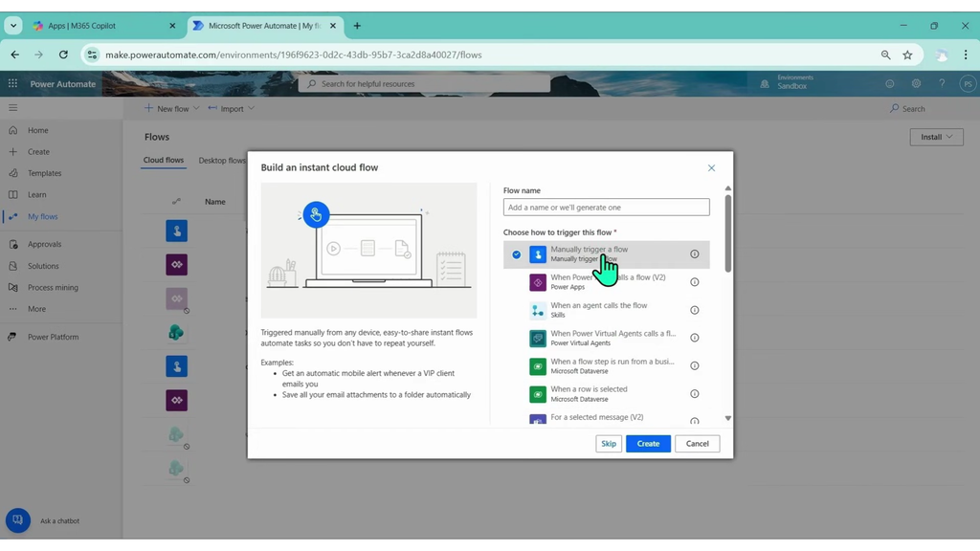Show info for Power Virtual Agents trigger
980x551 pixels.
coord(695,338)
